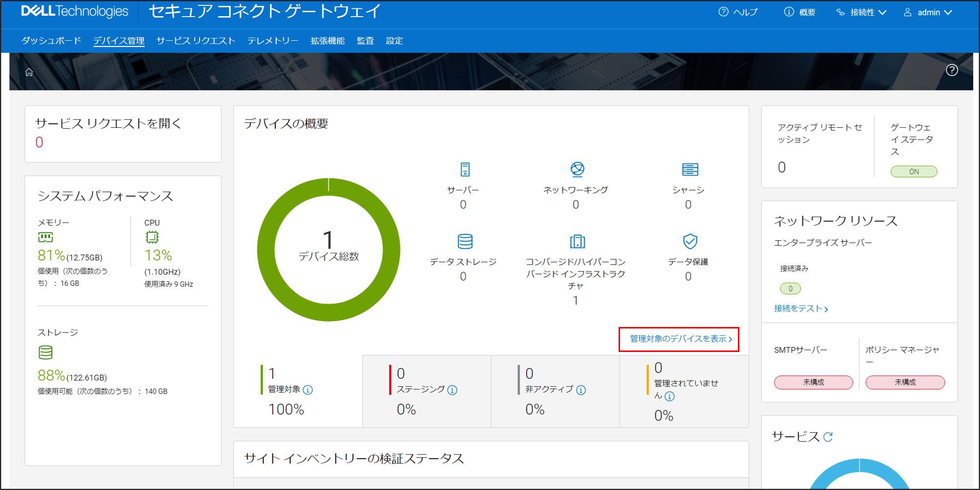This screenshot has width=980, height=490.
Task: Click the memory usage 81% value
Action: 51,255
